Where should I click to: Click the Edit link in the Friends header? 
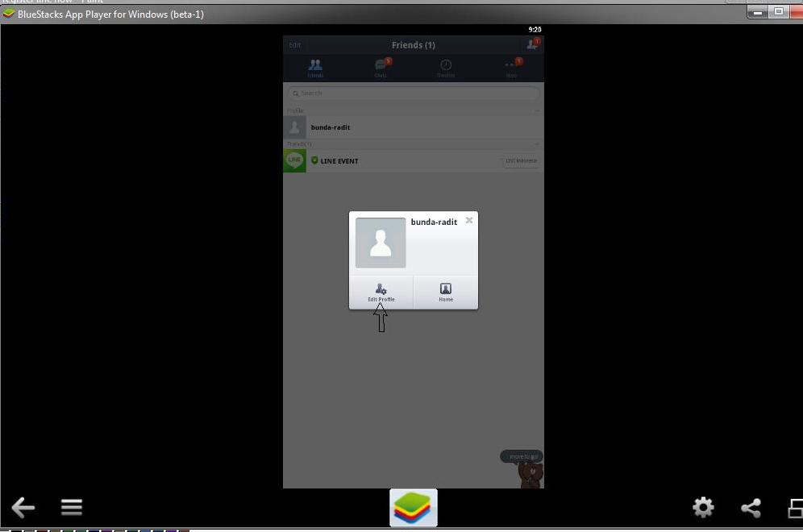[x=295, y=45]
